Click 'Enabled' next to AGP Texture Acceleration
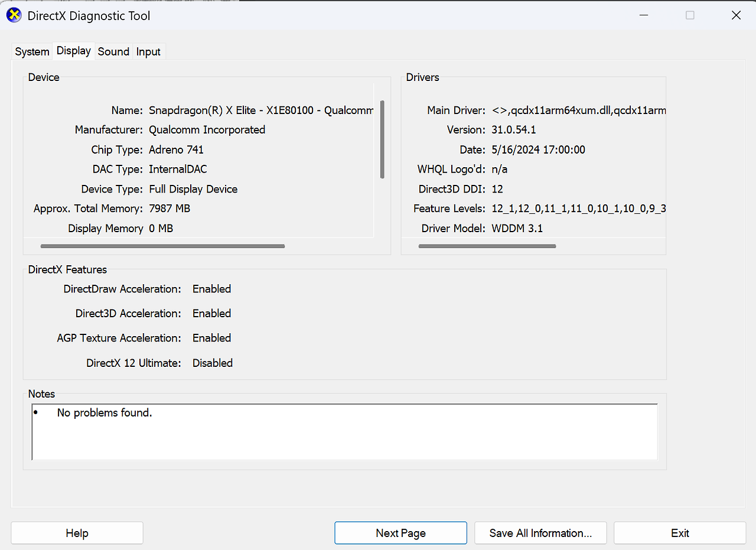This screenshot has width=756, height=550. tap(211, 338)
